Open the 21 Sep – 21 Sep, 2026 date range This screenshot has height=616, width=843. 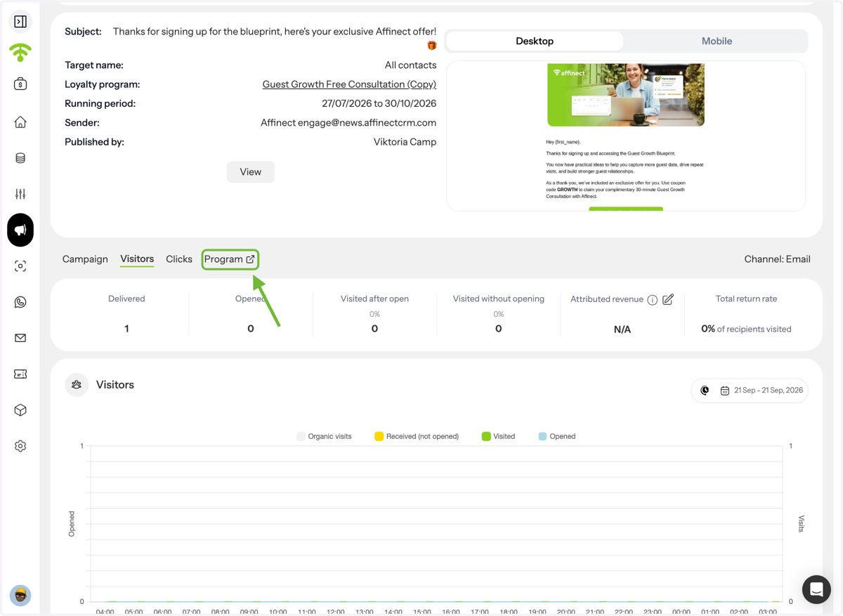tap(750, 391)
